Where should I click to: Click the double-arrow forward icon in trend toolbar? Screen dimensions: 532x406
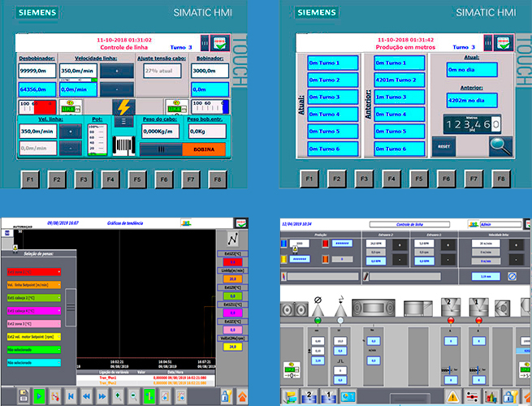pos(102,395)
